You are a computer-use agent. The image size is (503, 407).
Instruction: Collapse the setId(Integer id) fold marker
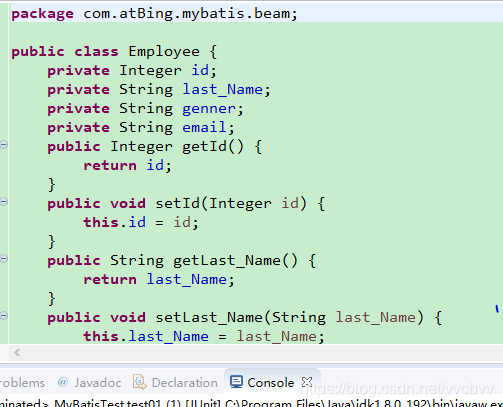(x=4, y=202)
